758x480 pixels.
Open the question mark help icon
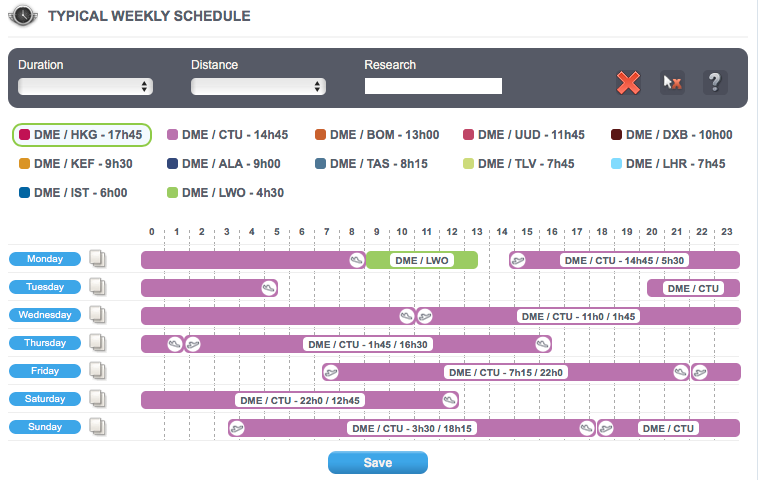[715, 83]
